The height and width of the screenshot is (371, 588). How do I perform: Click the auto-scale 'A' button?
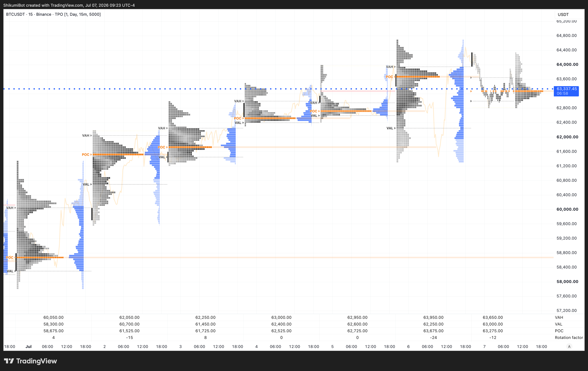569,347
